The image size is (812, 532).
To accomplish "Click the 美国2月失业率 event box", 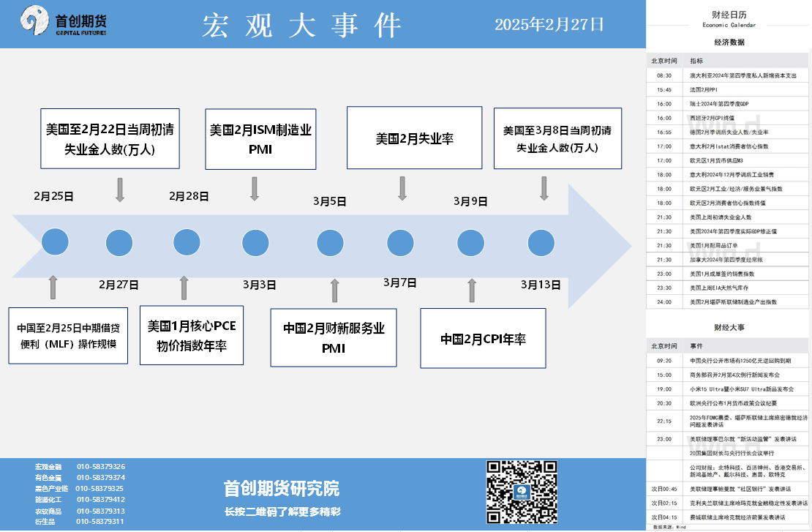I will point(414,138).
